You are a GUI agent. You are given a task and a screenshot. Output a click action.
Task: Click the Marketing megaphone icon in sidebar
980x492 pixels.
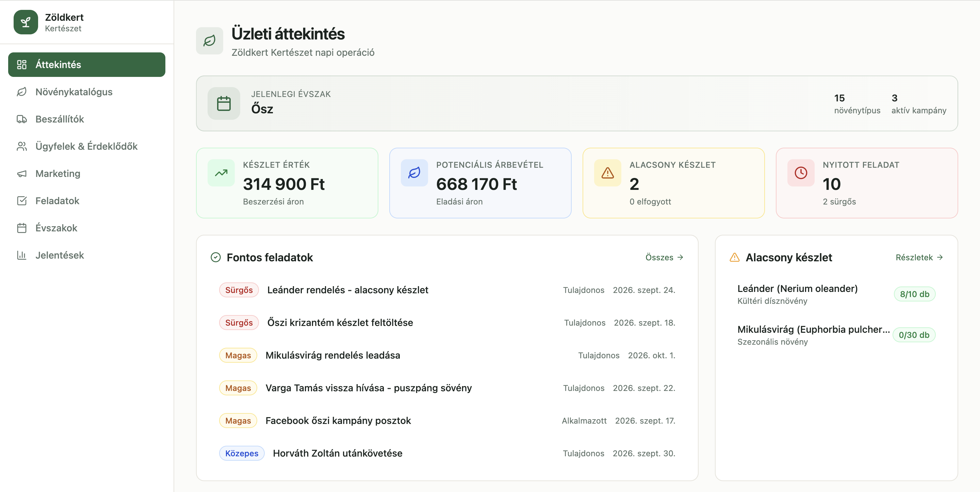click(22, 174)
